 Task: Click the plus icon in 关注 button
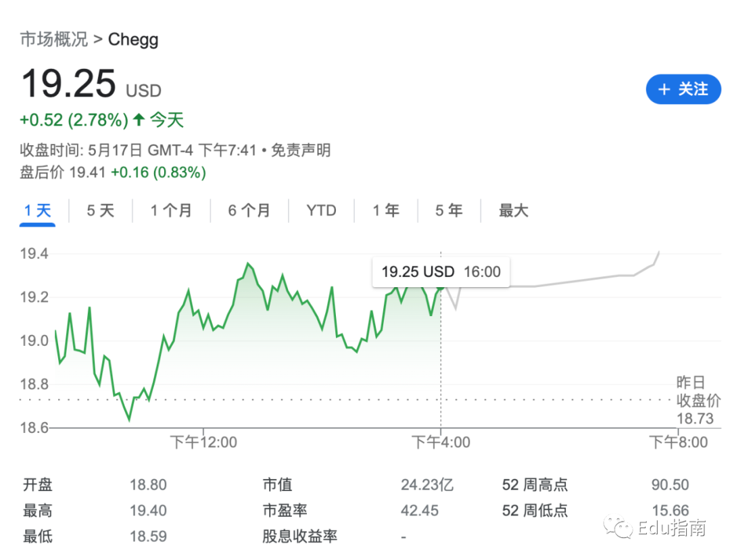(x=664, y=89)
